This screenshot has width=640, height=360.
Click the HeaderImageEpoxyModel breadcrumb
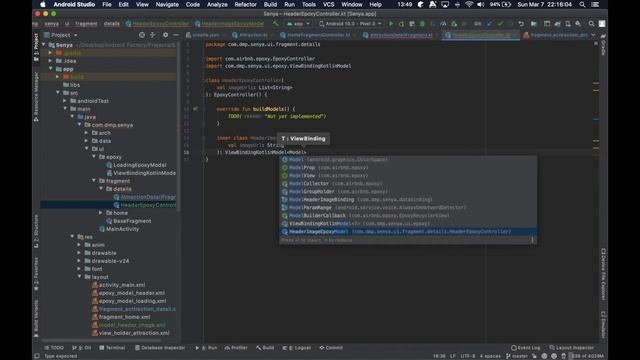(229, 24)
